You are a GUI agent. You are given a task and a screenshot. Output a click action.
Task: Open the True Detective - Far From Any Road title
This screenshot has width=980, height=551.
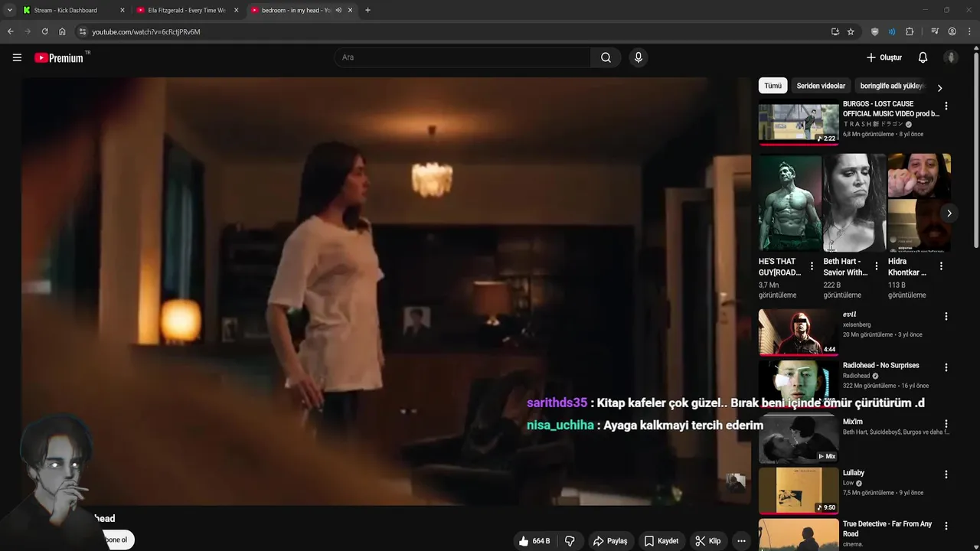coord(887,529)
